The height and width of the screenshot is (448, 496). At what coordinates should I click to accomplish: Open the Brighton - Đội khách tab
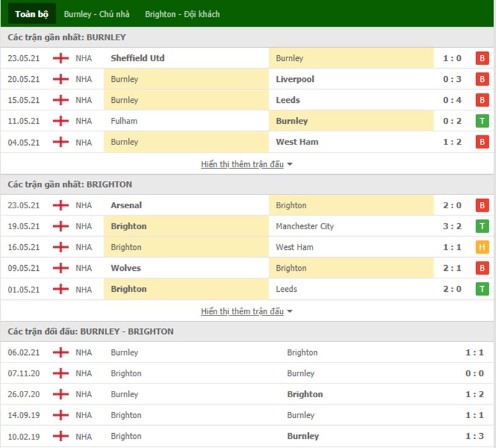pyautogui.click(x=182, y=14)
